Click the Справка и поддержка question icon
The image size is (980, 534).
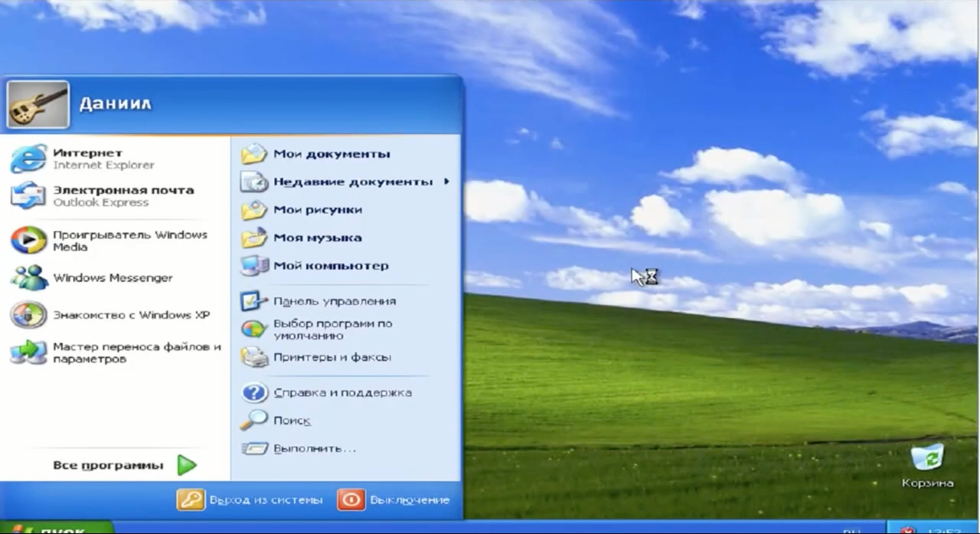tap(254, 392)
